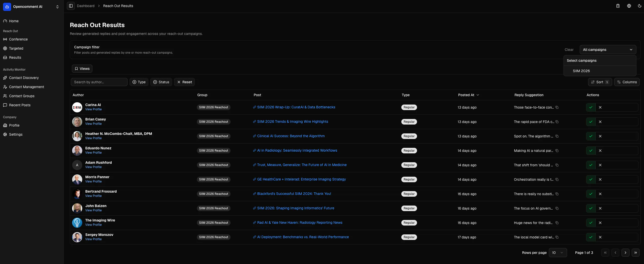This screenshot has height=264, width=644.
Task: Copy reply 'Spot on. The algorithm …'
Action: pos(557,136)
